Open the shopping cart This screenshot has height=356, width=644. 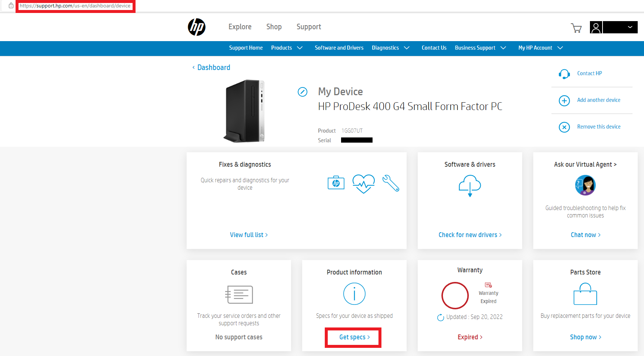point(576,28)
